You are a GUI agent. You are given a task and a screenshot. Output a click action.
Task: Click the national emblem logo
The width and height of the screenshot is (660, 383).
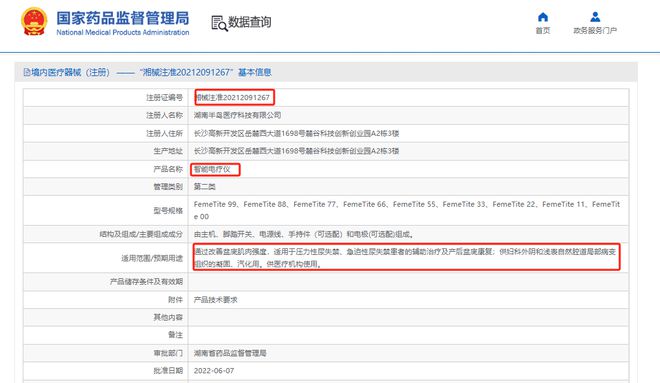tap(34, 21)
